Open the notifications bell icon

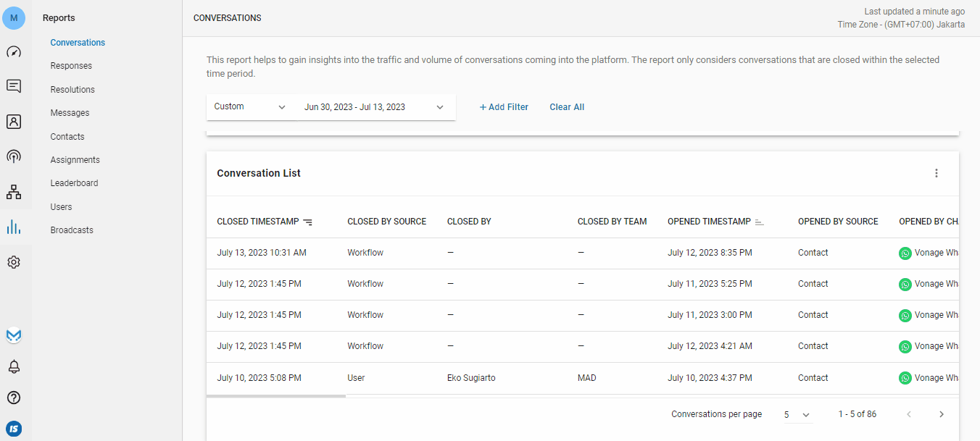[14, 366]
